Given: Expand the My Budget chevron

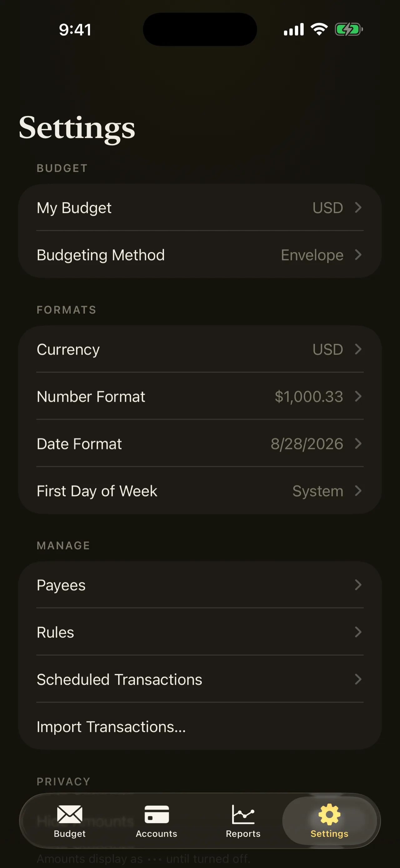Looking at the screenshot, I should (358, 207).
